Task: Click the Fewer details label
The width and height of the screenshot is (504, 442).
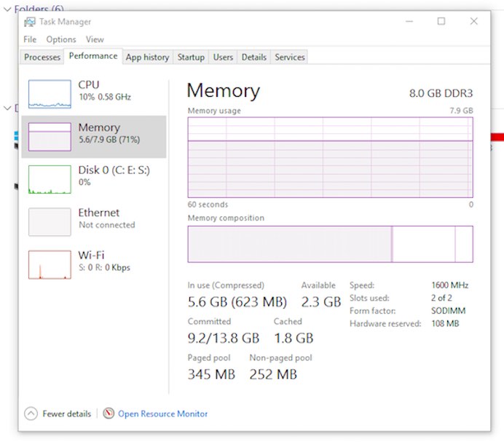Action: [x=67, y=414]
